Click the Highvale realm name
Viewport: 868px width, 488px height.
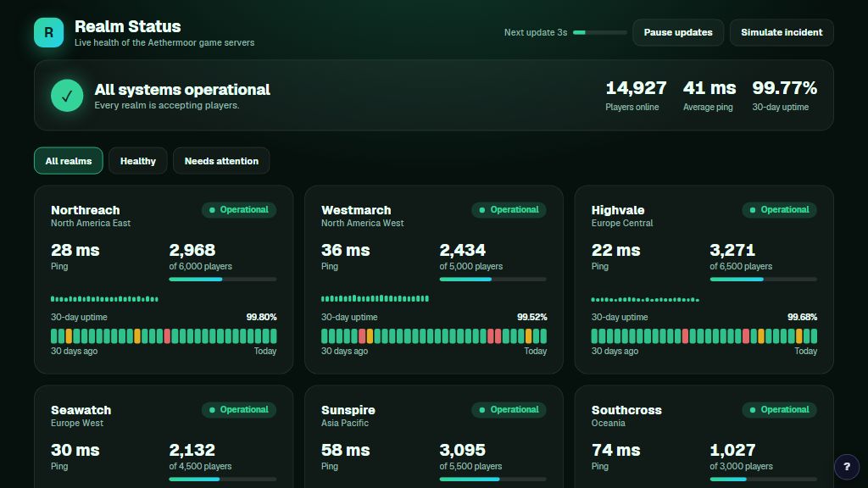tap(618, 210)
